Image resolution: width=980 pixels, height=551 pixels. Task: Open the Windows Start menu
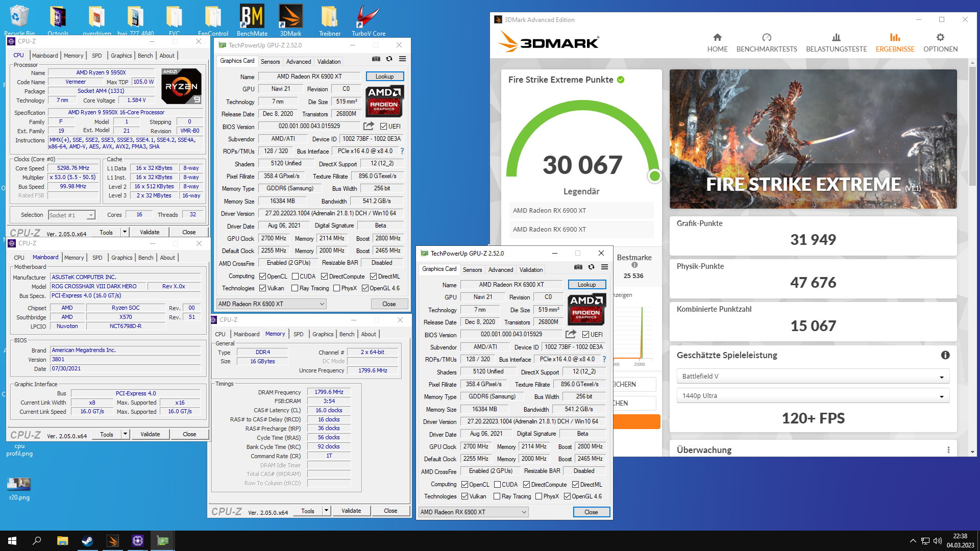coord(12,541)
